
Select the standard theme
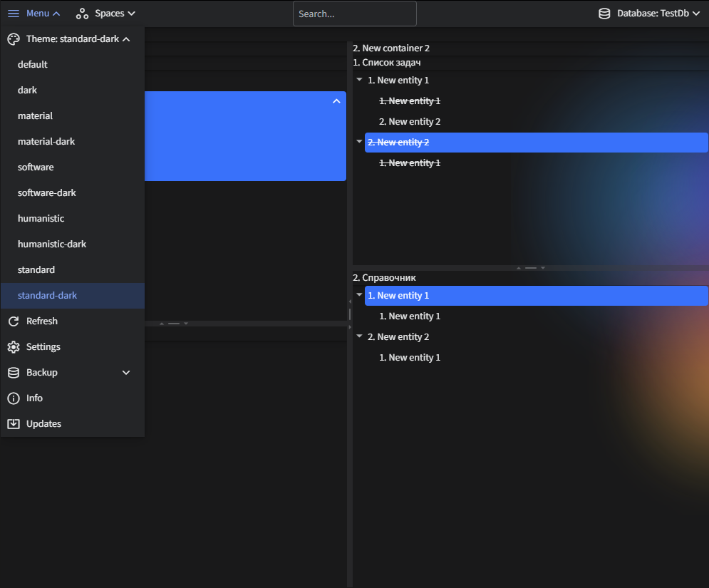pyautogui.click(x=73, y=270)
